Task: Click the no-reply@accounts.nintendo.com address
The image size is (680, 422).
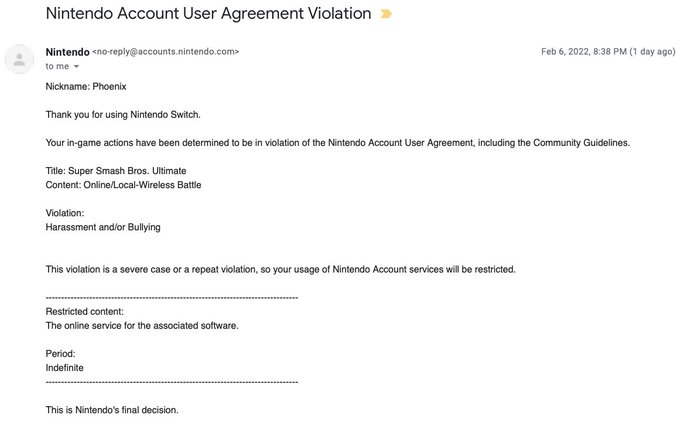Action: tap(166, 52)
